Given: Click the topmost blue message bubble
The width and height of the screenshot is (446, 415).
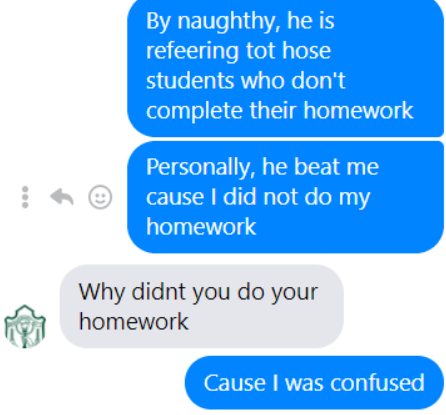Looking at the screenshot, I should pyautogui.click(x=286, y=67).
